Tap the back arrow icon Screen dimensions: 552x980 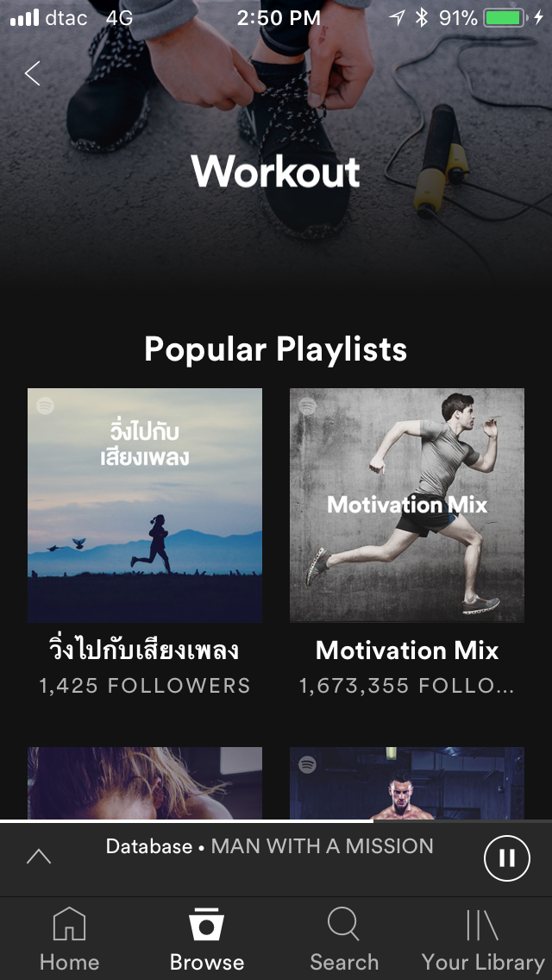[33, 73]
